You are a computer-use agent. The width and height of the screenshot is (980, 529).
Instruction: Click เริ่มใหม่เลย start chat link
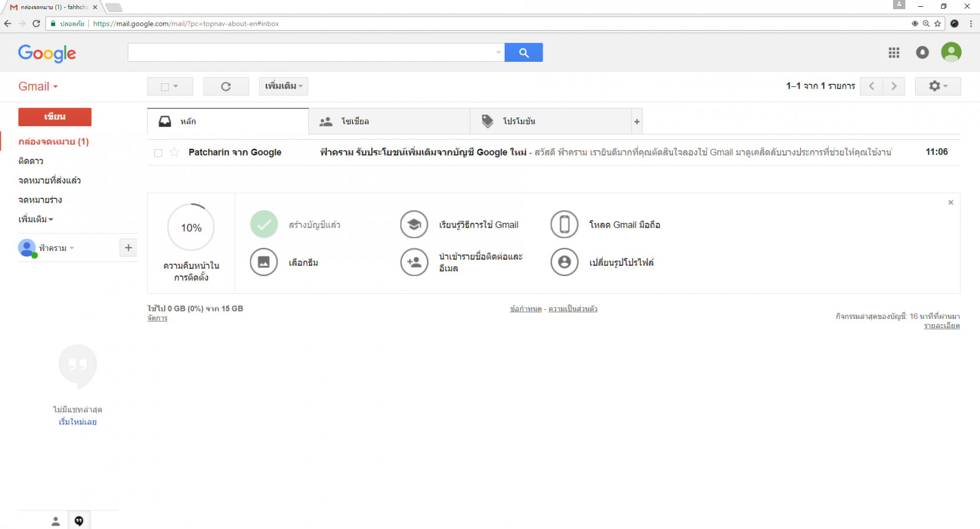[78, 422]
